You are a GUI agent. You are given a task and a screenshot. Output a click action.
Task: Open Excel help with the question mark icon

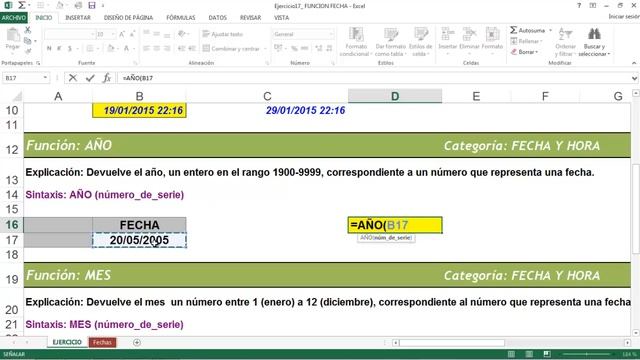tap(579, 5)
